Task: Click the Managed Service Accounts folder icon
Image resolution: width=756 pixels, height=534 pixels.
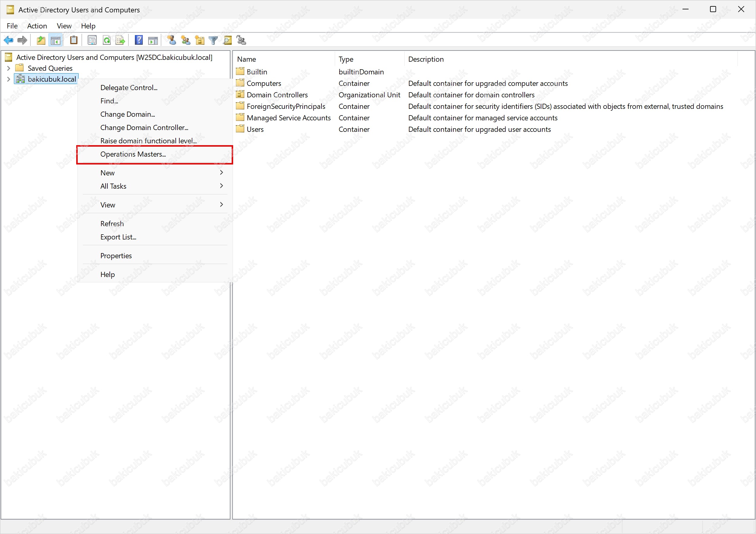Action: click(240, 118)
